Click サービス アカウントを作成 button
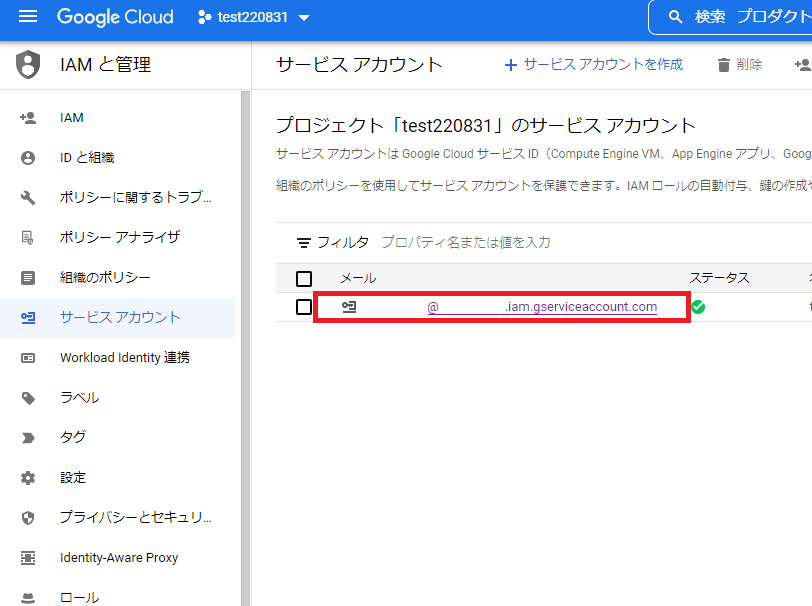 (593, 64)
